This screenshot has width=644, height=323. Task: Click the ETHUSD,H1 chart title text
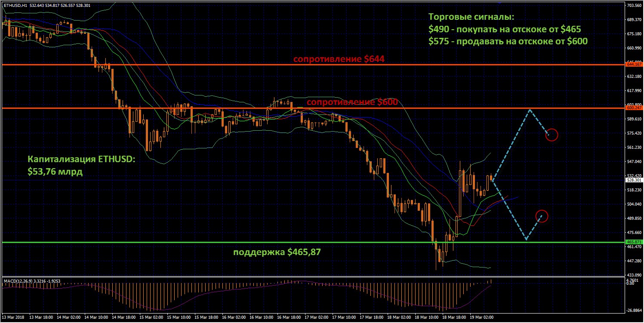tap(16, 6)
